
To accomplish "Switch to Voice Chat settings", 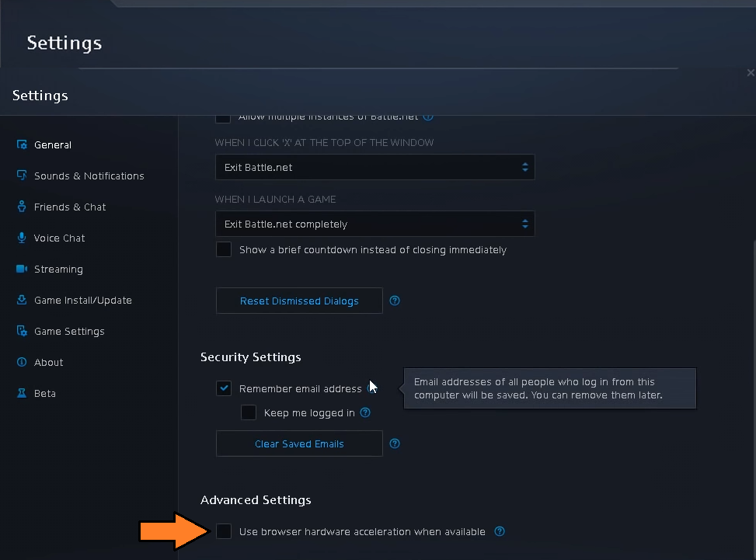I will 59,238.
